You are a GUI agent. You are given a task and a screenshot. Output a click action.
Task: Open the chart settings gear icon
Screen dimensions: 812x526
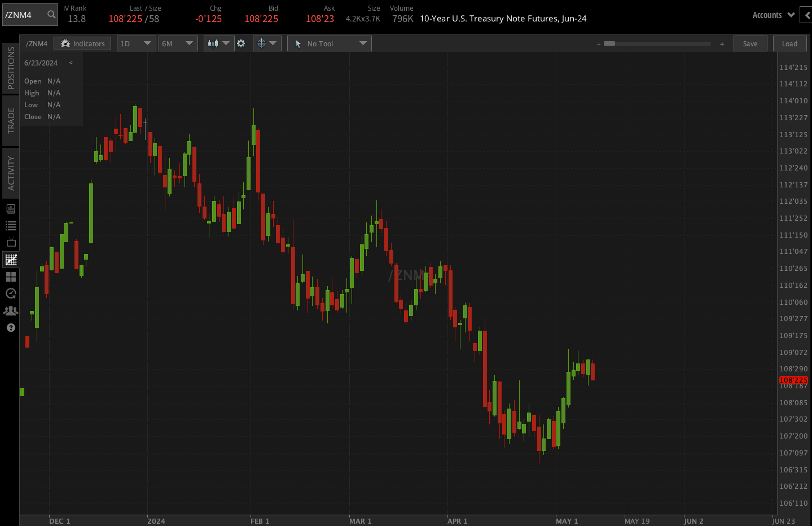coord(241,43)
